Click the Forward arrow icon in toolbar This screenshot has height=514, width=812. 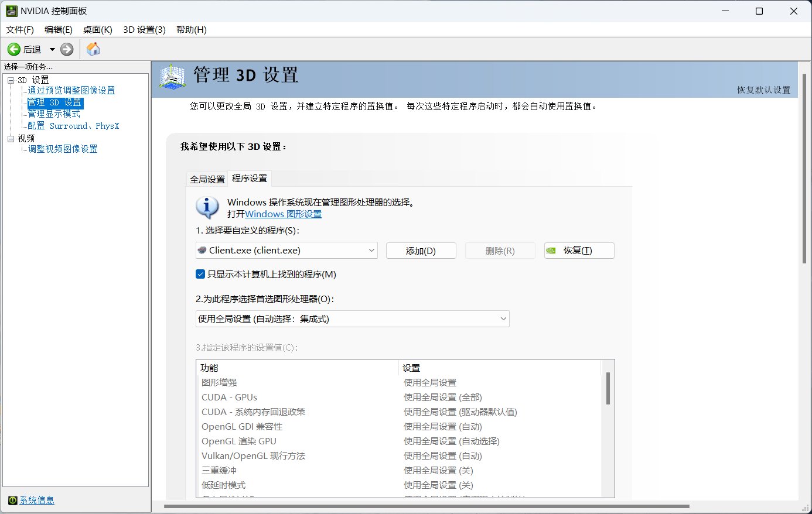(x=67, y=49)
